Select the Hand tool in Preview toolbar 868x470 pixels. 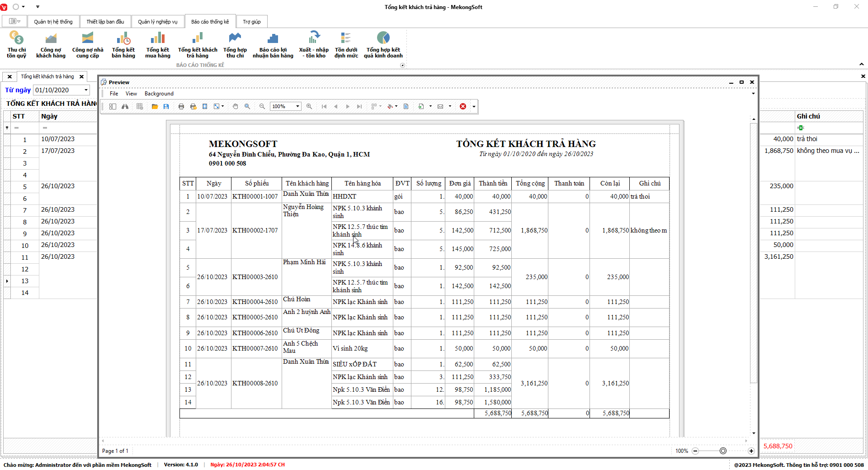(x=235, y=106)
